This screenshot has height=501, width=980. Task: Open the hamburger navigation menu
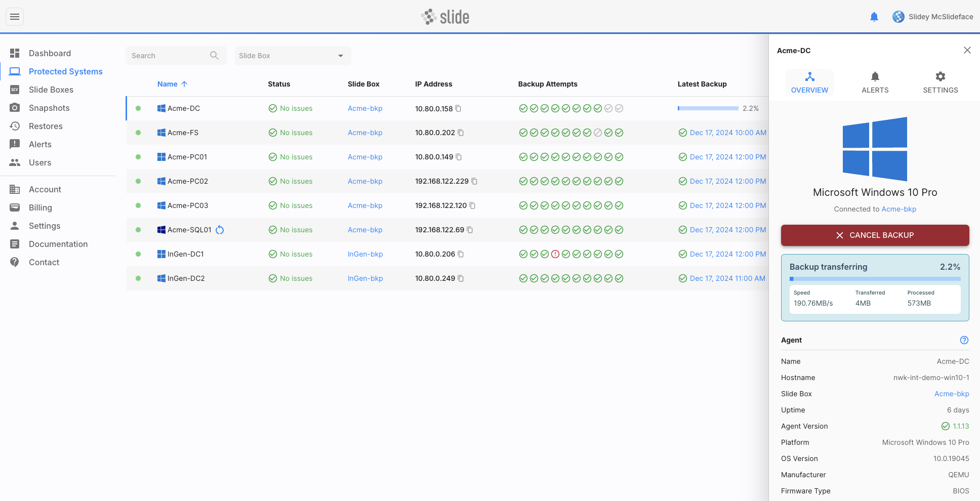15,17
